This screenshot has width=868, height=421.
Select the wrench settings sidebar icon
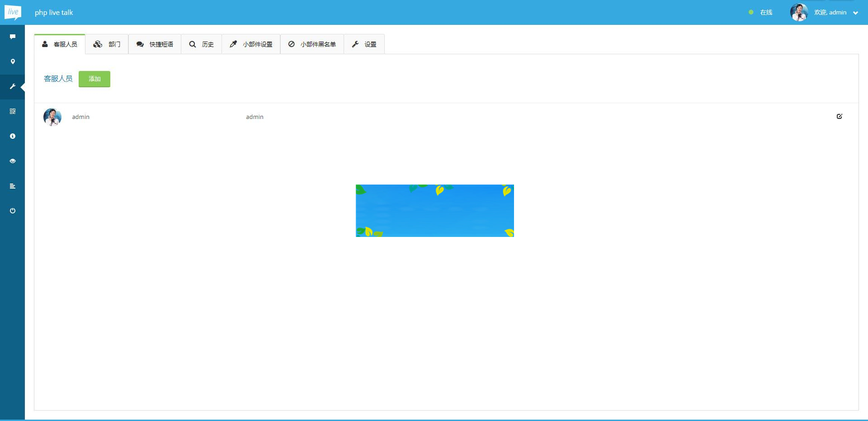(13, 86)
